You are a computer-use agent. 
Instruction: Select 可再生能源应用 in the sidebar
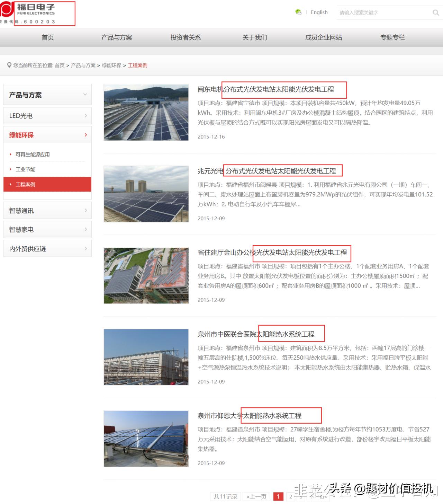tap(33, 154)
